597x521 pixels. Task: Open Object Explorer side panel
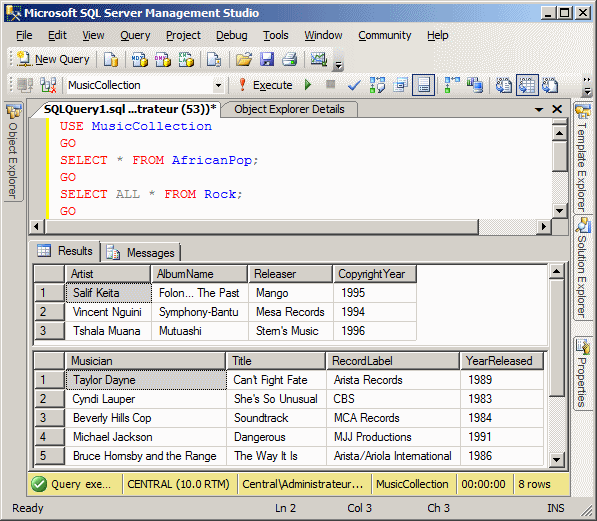[x=13, y=152]
